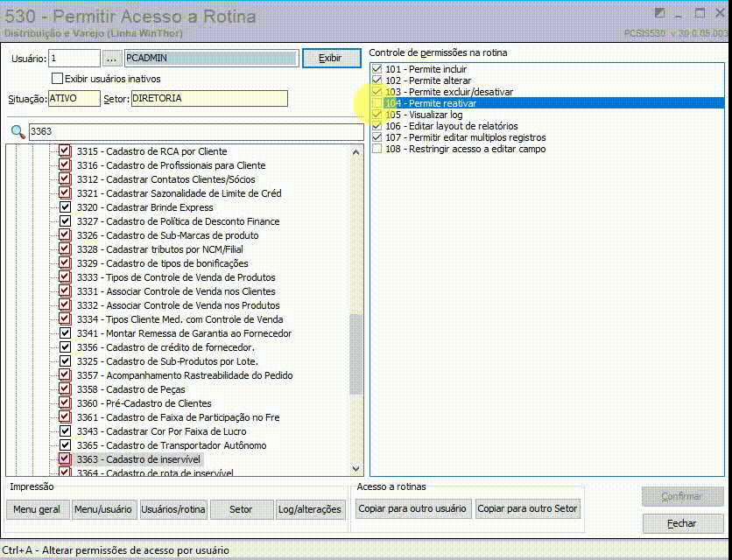Click the Setor print button

(242, 509)
